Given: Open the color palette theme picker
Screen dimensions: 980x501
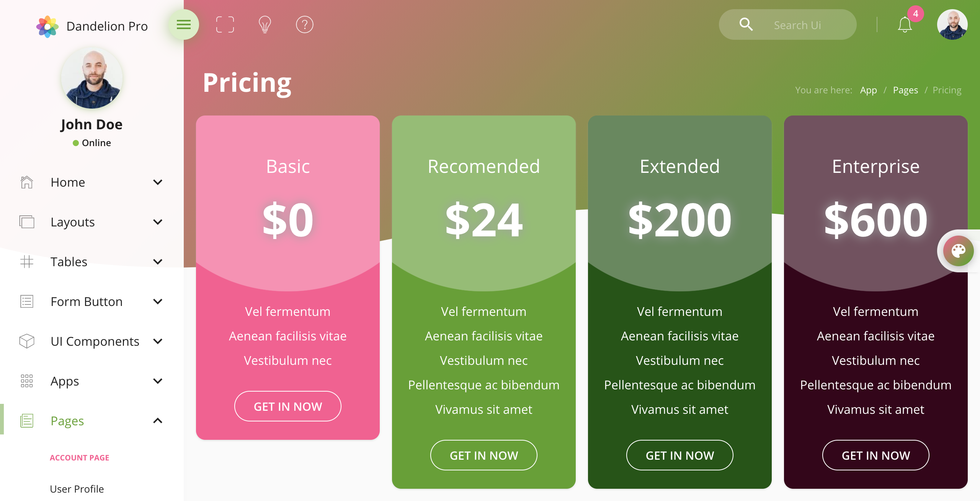Looking at the screenshot, I should (959, 251).
